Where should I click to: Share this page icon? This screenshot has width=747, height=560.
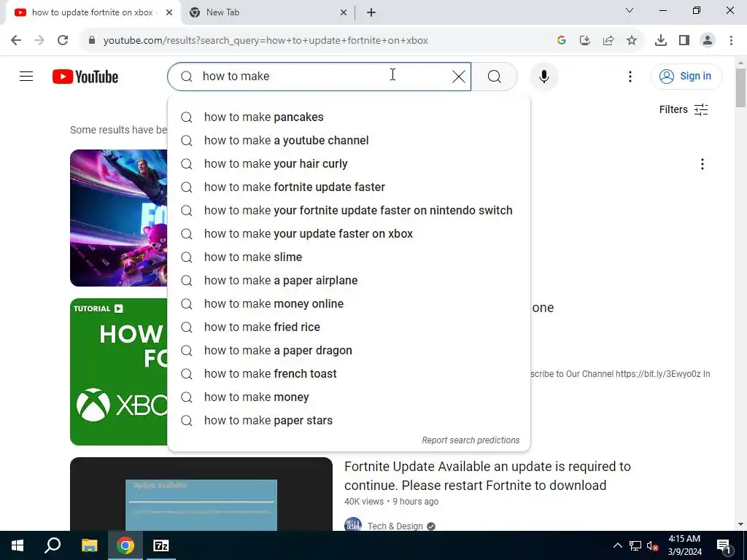click(608, 40)
